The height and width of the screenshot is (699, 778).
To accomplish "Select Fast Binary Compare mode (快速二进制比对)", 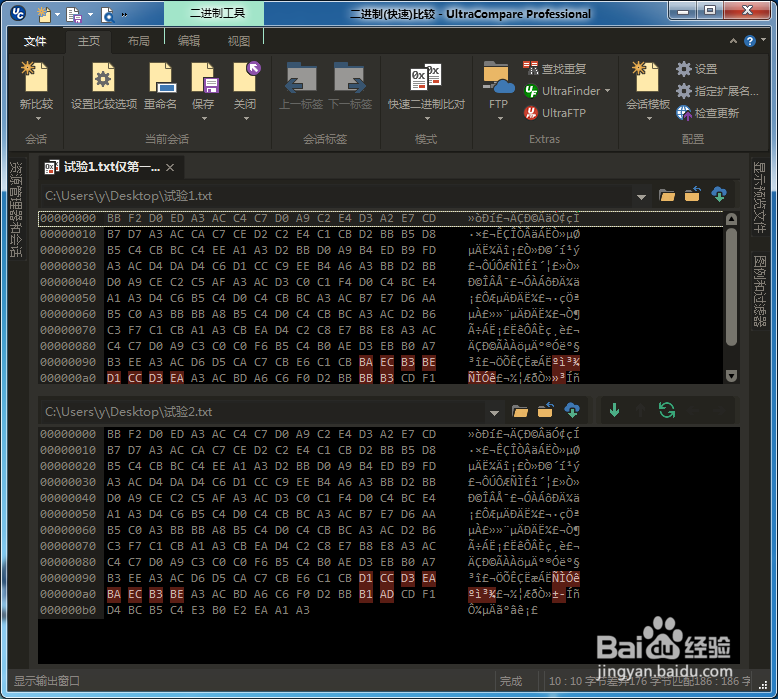I will tap(426, 77).
